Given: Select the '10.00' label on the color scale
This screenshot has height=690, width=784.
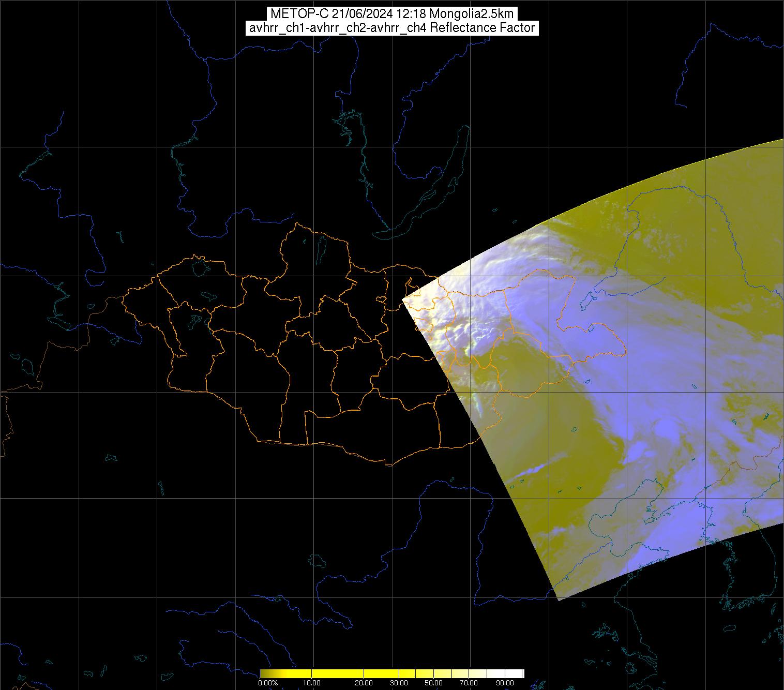Looking at the screenshot, I should pyautogui.click(x=312, y=683).
